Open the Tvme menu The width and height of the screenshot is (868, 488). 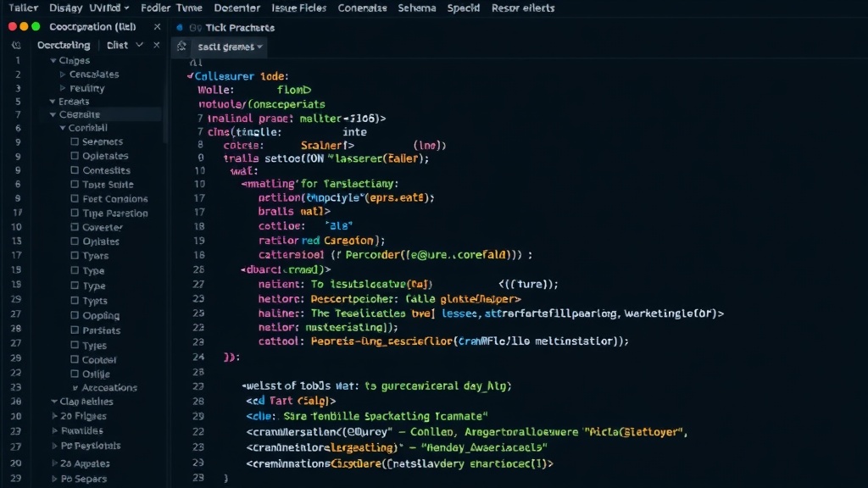click(189, 8)
